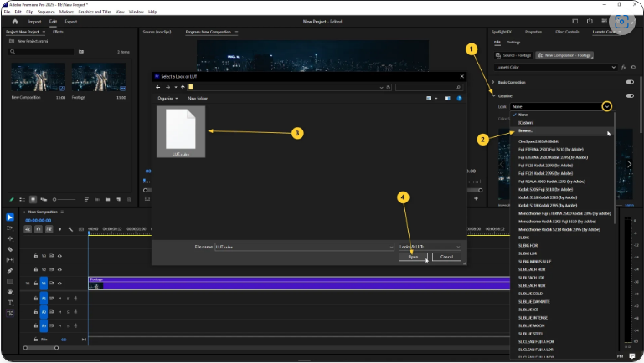Select the Selection arrow tool
Screen dimensions: 644x363
coord(10,217)
